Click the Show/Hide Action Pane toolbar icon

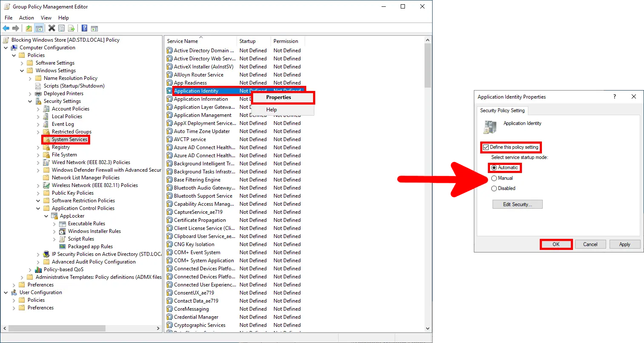point(94,28)
